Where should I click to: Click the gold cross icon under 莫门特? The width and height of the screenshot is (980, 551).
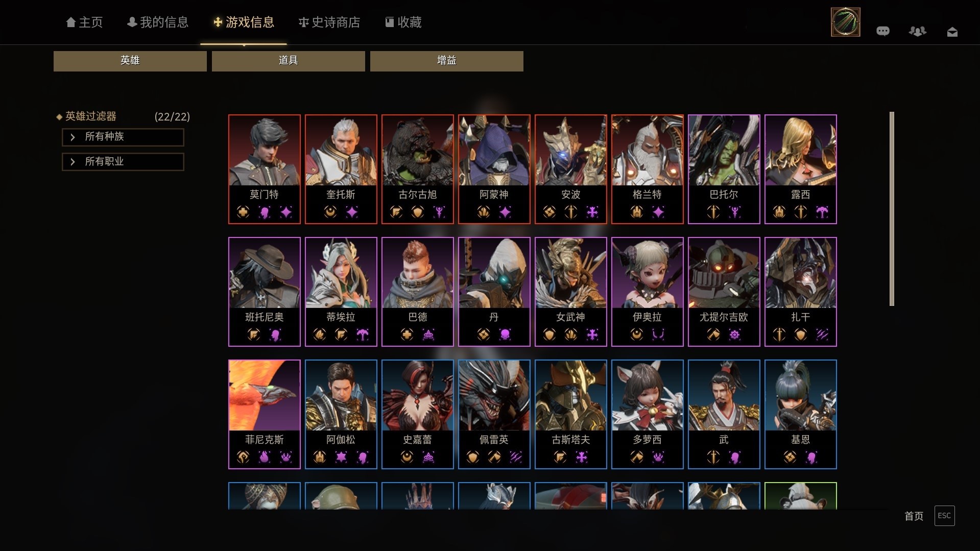click(x=243, y=212)
